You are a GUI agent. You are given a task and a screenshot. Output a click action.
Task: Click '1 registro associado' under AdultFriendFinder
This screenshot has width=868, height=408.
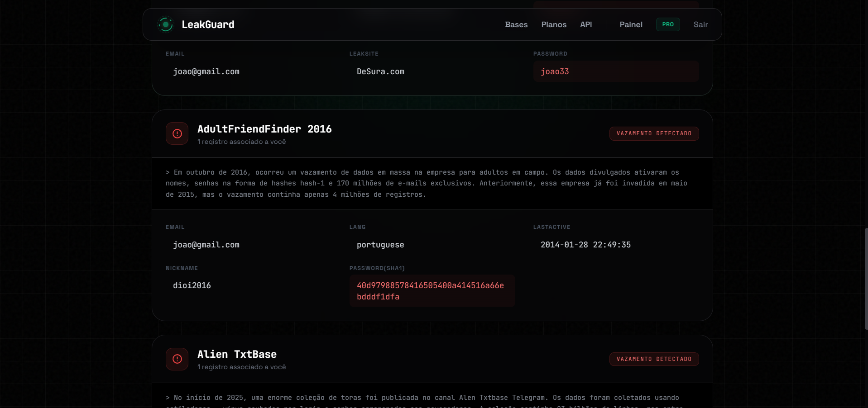click(241, 142)
